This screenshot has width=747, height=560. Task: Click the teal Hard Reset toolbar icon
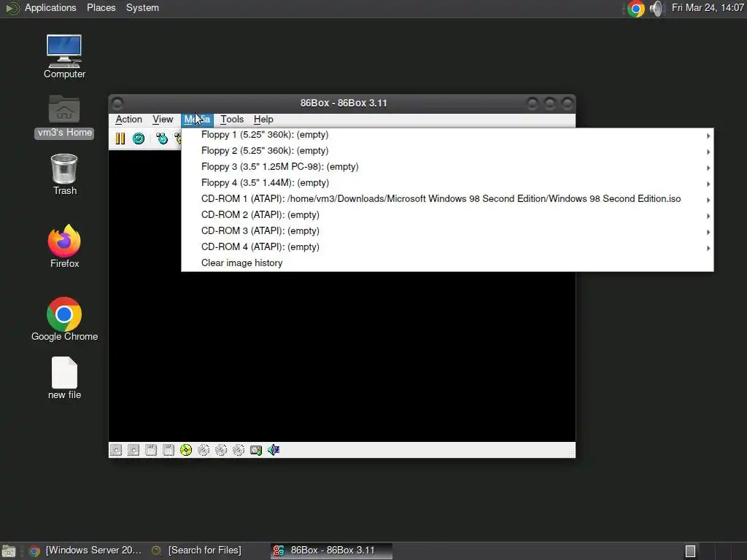pos(139,139)
